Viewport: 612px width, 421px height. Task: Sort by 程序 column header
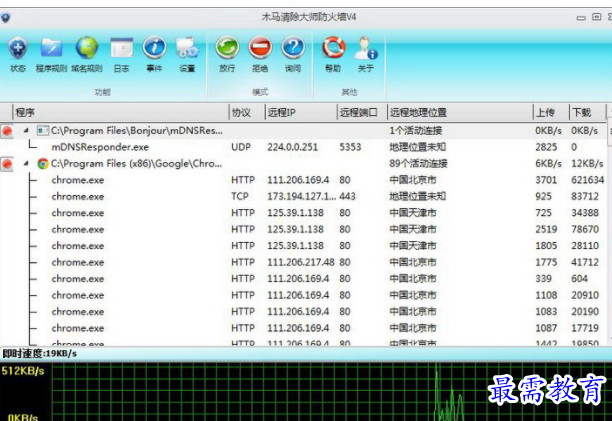(x=121, y=113)
